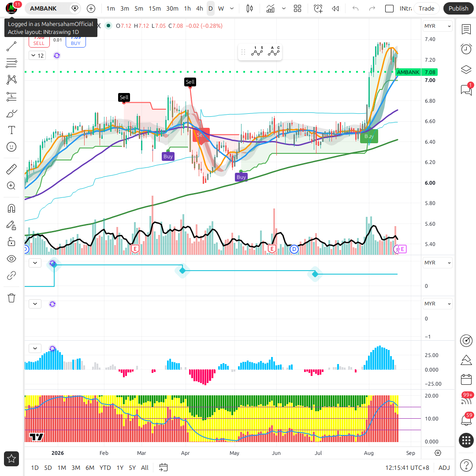Select the daily D timeframe
The width and height of the screenshot is (476, 476).
(210, 8)
